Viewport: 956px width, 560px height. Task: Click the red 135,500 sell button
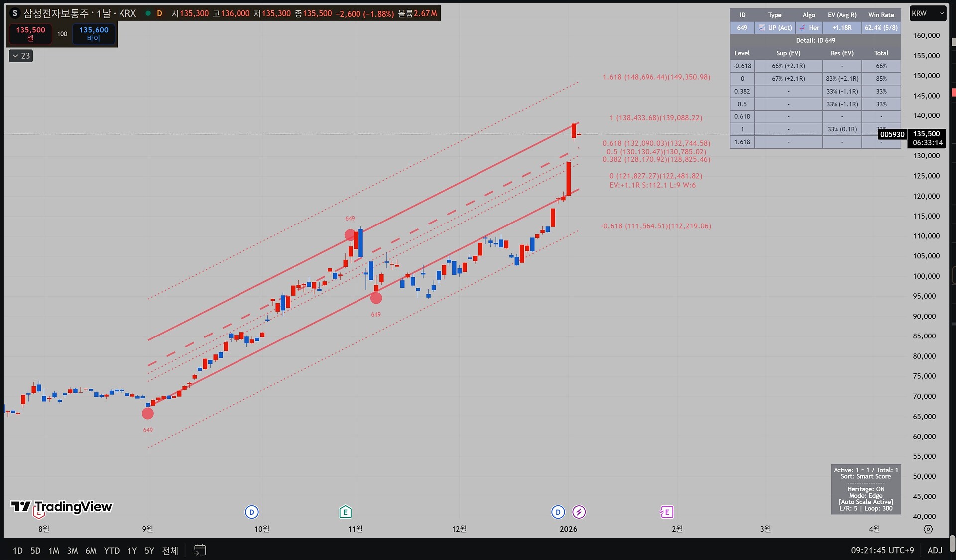pos(30,34)
